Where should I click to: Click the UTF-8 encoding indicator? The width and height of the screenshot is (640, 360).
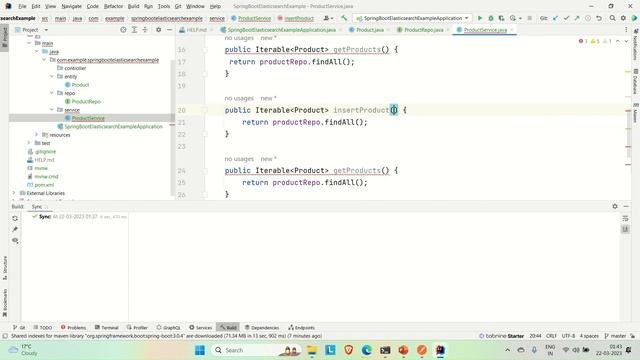point(568,336)
